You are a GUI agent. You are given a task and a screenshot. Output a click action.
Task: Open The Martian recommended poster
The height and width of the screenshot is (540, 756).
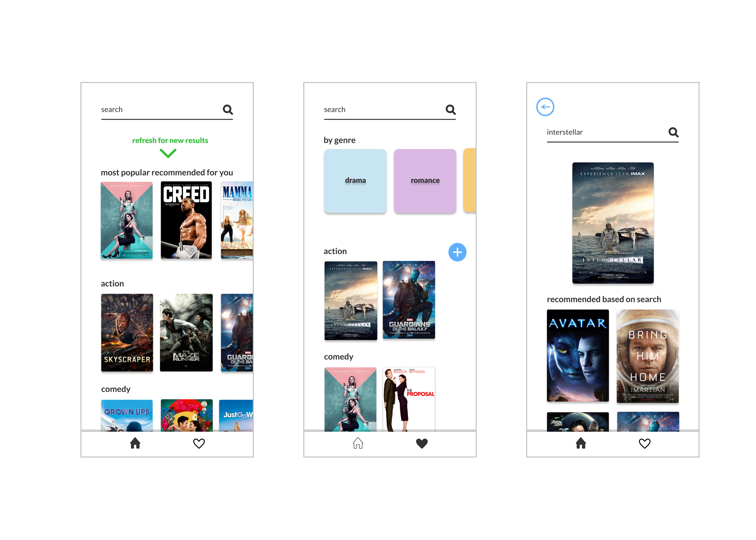click(x=647, y=356)
